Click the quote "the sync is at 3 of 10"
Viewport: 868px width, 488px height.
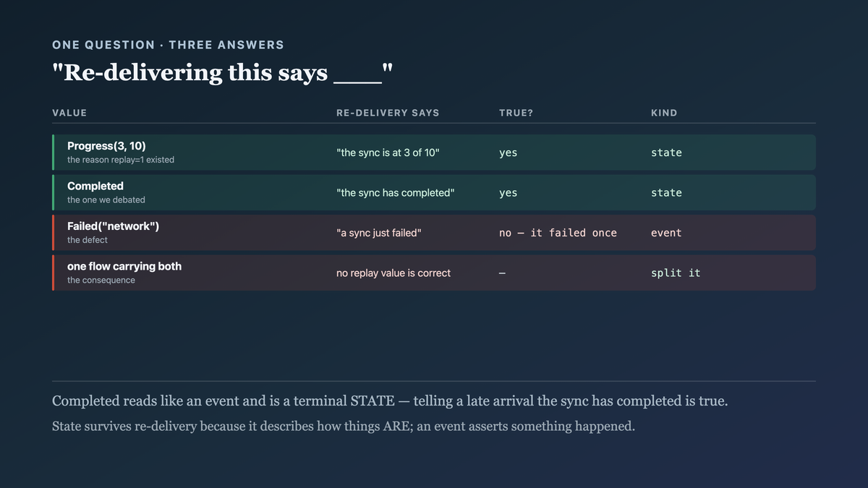pos(388,153)
